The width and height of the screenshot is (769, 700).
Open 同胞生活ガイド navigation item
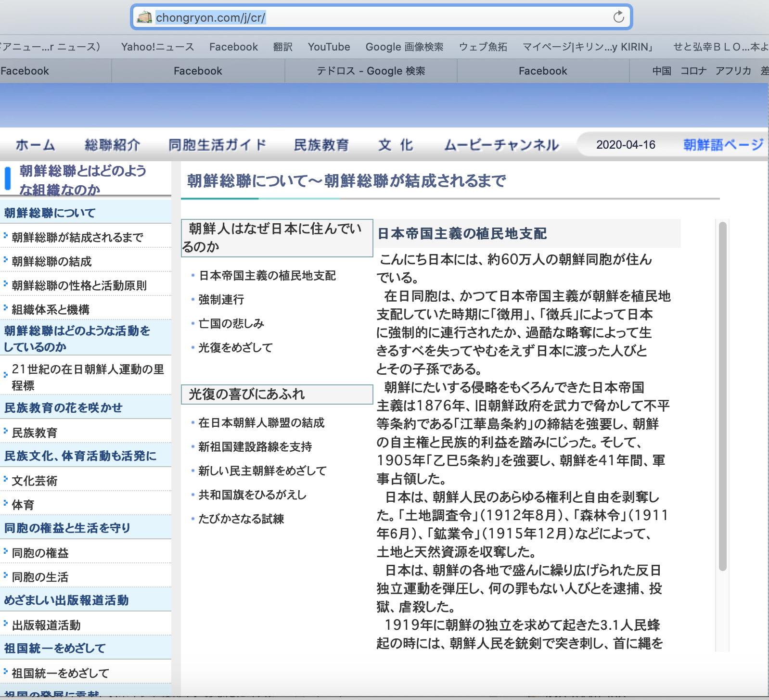pyautogui.click(x=217, y=145)
